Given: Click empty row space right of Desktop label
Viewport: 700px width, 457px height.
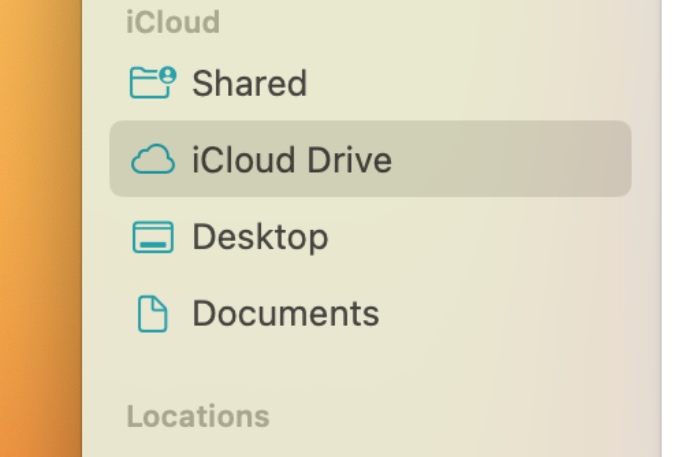Looking at the screenshot, I should 480,237.
